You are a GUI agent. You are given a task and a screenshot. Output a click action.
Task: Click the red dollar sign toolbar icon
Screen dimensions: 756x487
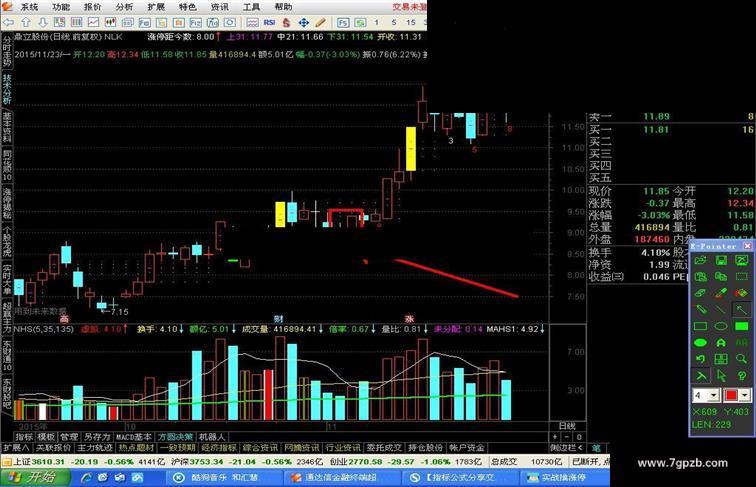[x=286, y=22]
